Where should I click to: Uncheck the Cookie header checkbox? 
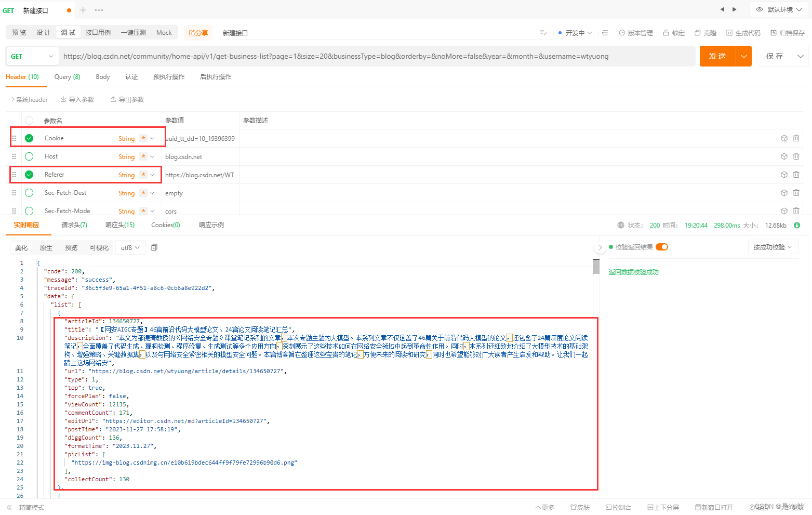29,138
